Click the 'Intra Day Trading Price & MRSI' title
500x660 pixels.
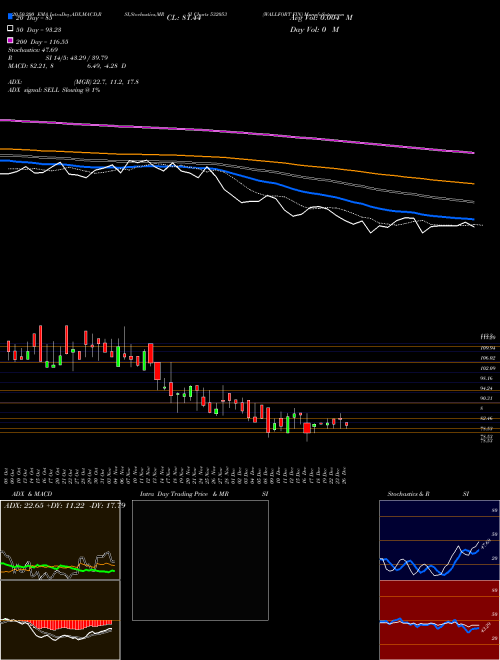point(204,494)
